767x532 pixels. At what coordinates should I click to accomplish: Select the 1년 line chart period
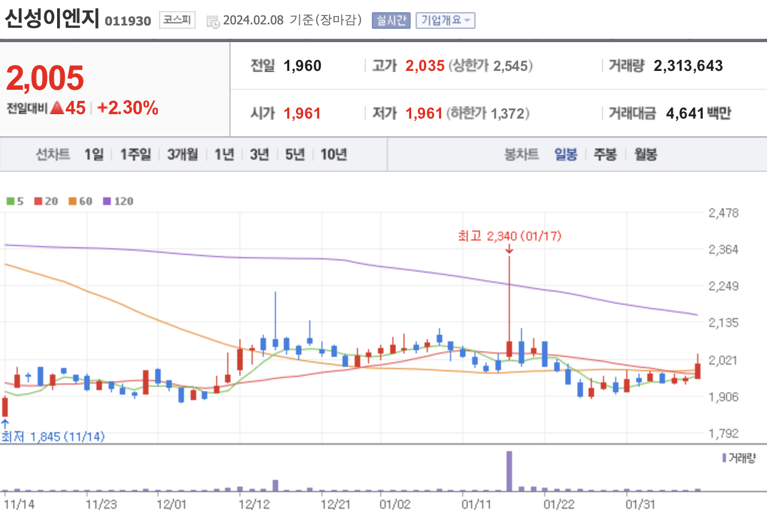click(224, 154)
